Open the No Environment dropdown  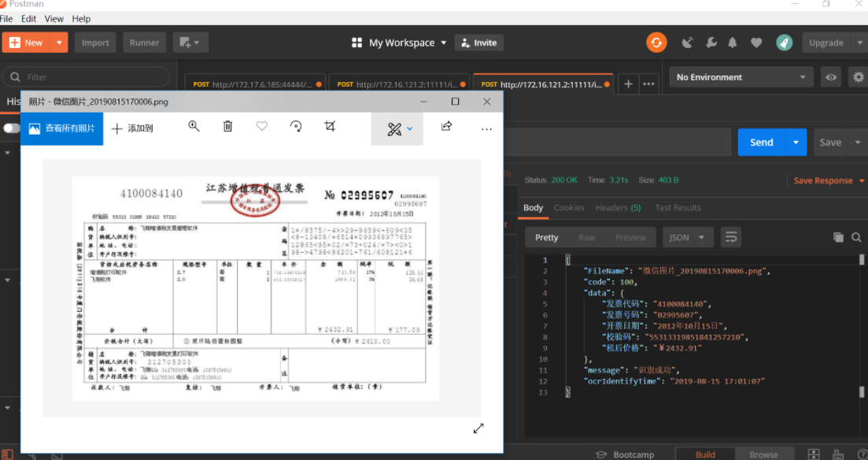741,77
